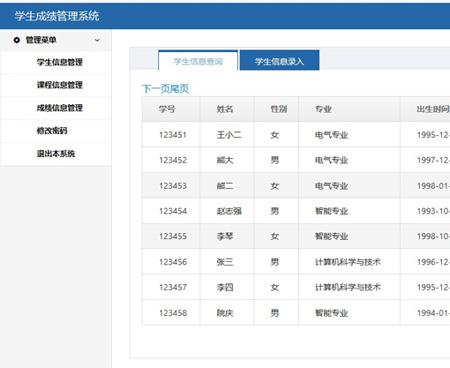Click 计算机科学与技术 in row 123457
Screen dimensions: 450x368
point(348,287)
